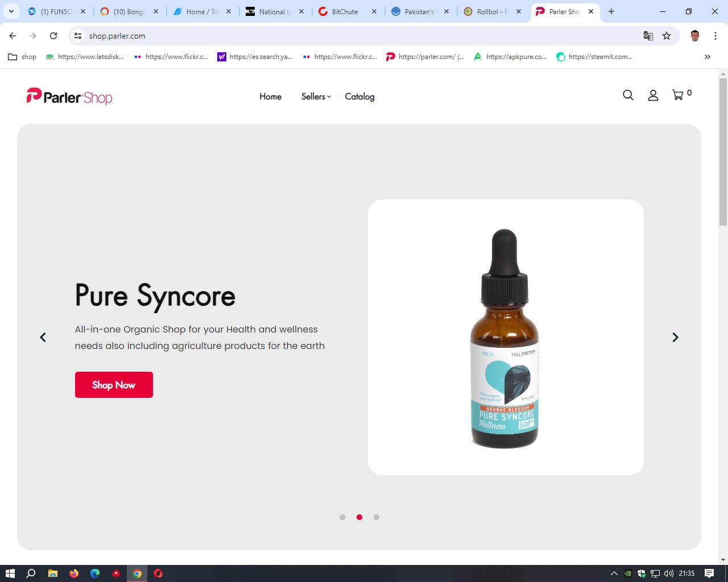Viewport: 728px width, 582px height.
Task: Click the page vertical scrollbar thumb
Action: (x=723, y=152)
